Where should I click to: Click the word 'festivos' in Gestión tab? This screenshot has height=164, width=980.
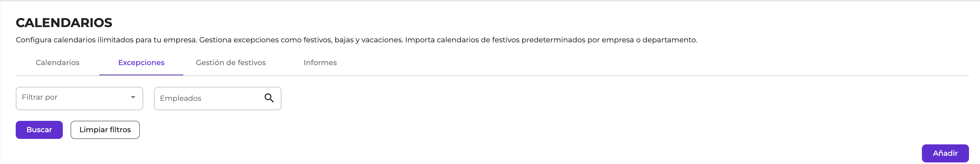point(252,63)
